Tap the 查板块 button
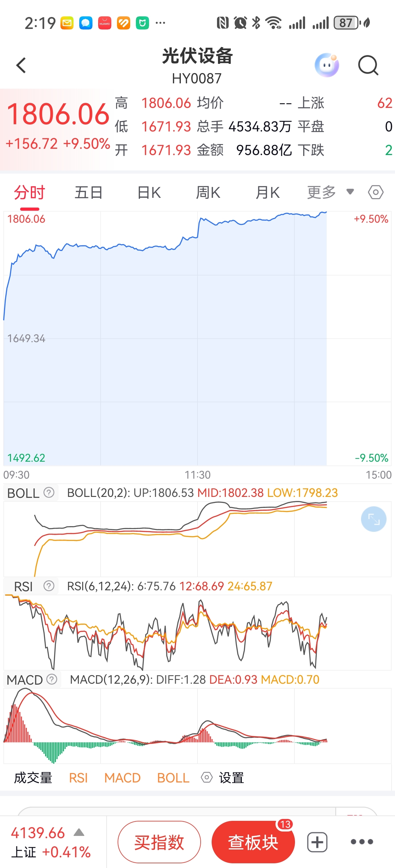The image size is (395, 868). [x=253, y=842]
